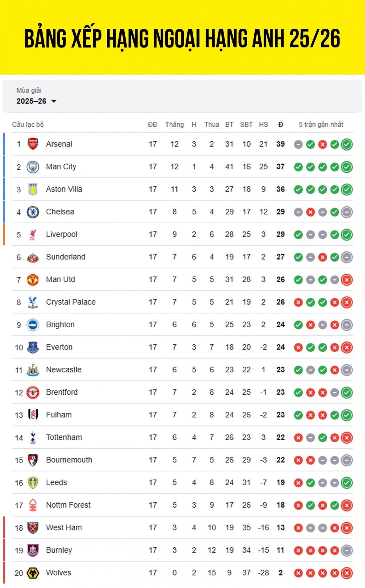Screen dimensions: 365x588
Task: Click Man Utd's latest match loss indicator
Action: pyautogui.click(x=346, y=280)
